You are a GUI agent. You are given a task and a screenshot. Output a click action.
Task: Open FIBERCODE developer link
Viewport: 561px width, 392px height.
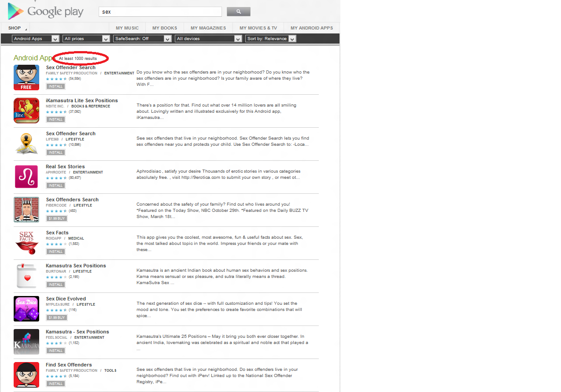click(56, 205)
